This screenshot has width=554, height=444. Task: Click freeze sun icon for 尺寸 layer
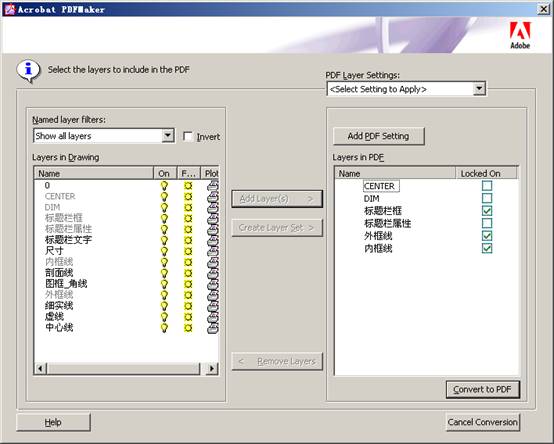pos(188,251)
